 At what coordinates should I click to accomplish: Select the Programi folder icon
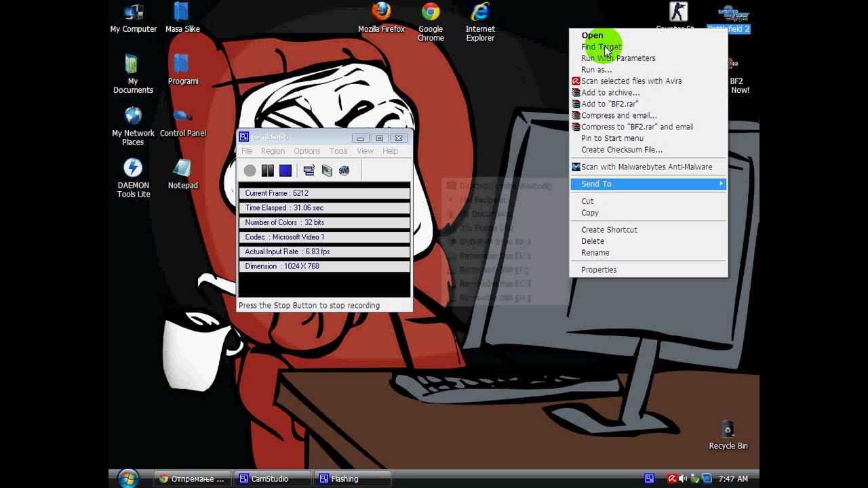[182, 70]
